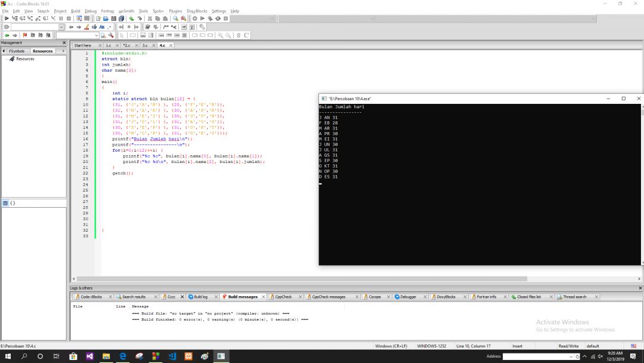The width and height of the screenshot is (644, 363).
Task: Open the Settings menu
Action: (x=218, y=11)
